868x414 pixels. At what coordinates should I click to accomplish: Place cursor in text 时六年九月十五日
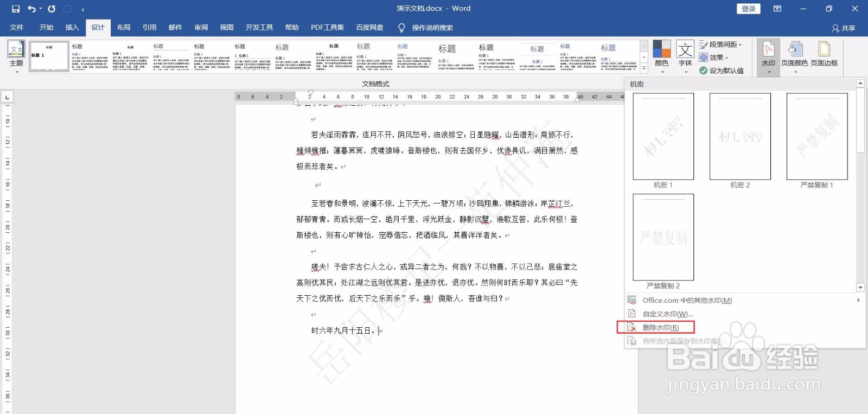pyautogui.click(x=343, y=330)
